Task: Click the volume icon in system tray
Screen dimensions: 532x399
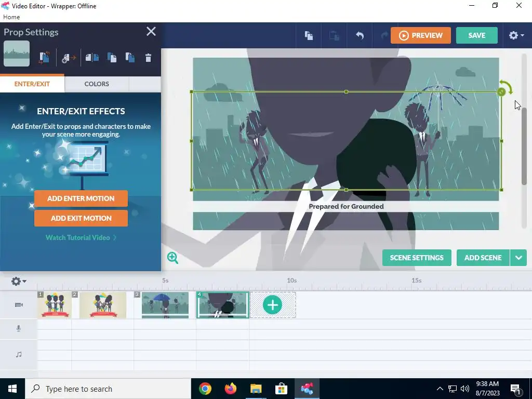Action: (465, 389)
